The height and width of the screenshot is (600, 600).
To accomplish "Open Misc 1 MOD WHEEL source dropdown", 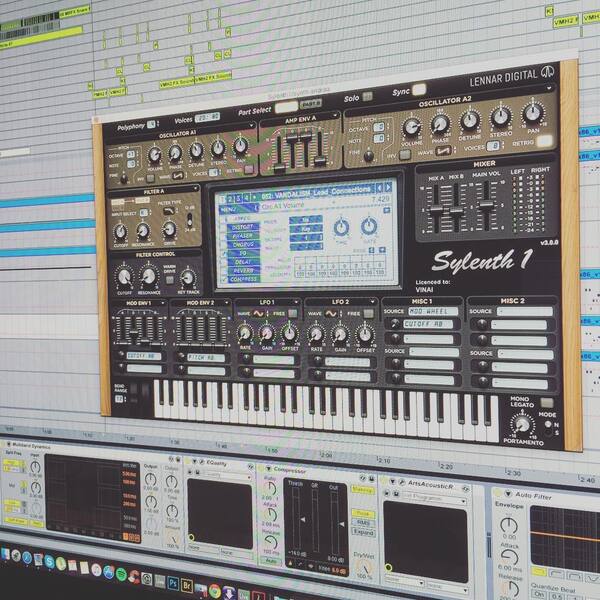I will click(433, 311).
